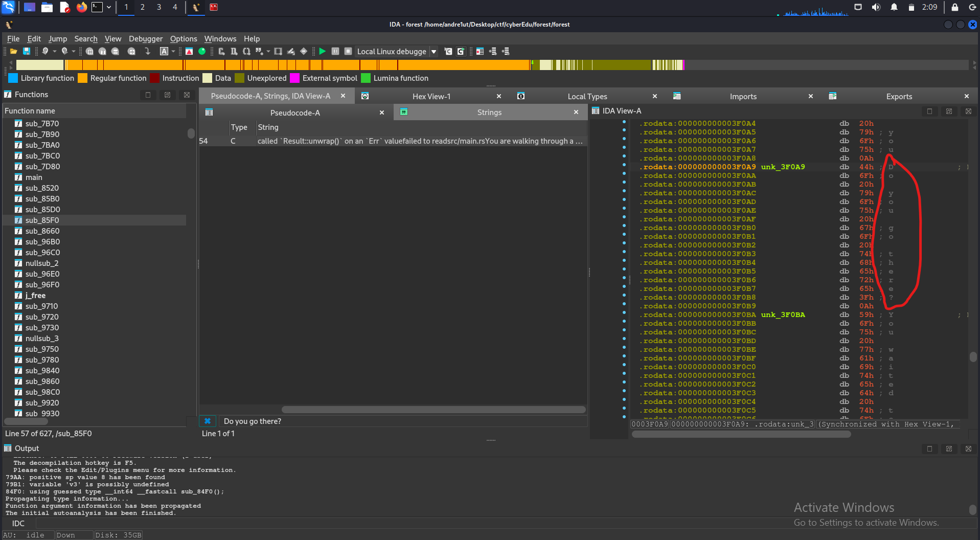Click the unk_3F0A9 label in IDA View-A
This screenshot has height=540, width=980.
[x=783, y=167]
